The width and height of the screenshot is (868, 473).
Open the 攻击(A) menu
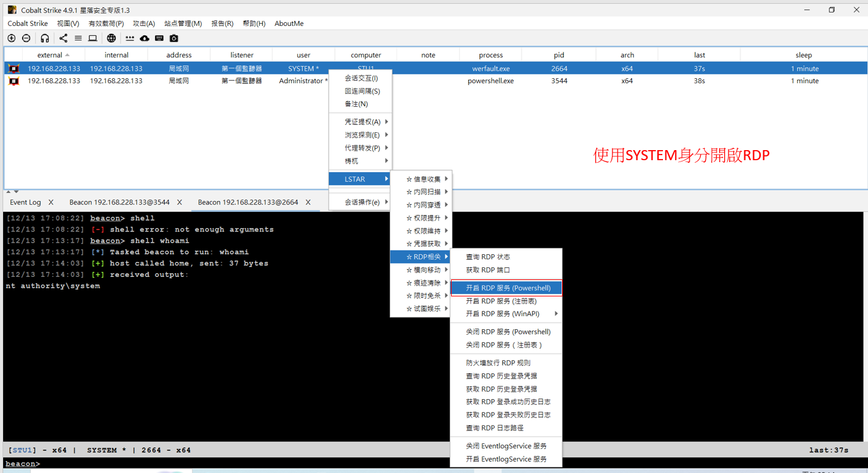[144, 23]
